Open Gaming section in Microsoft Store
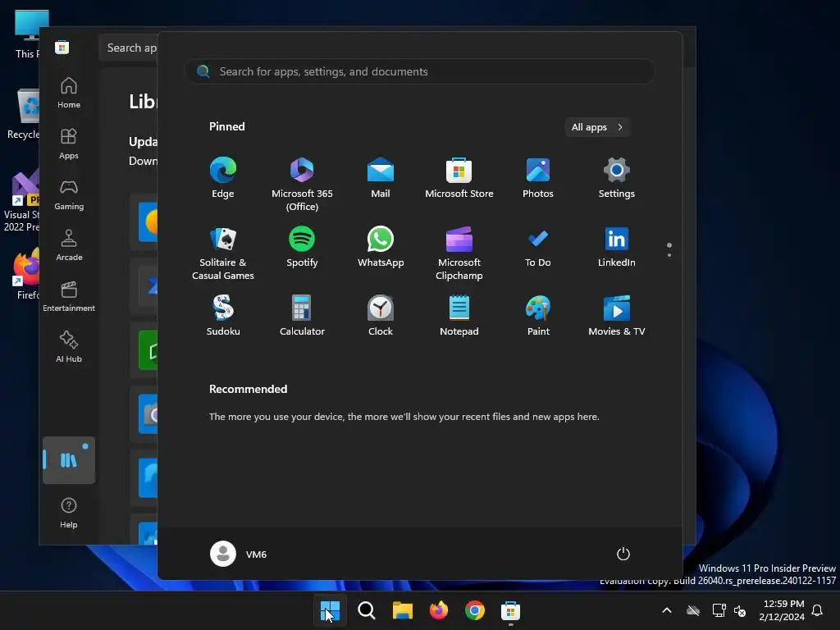 point(69,195)
